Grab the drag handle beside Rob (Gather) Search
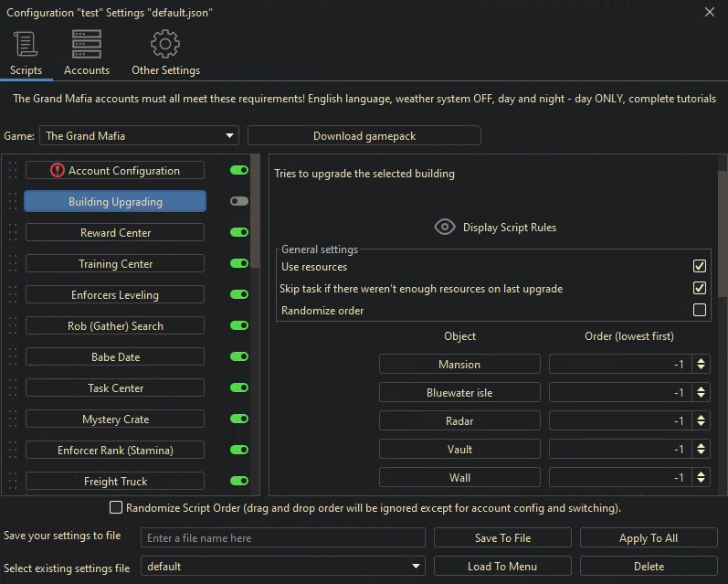Viewport: 728px width, 584px height. [13, 325]
